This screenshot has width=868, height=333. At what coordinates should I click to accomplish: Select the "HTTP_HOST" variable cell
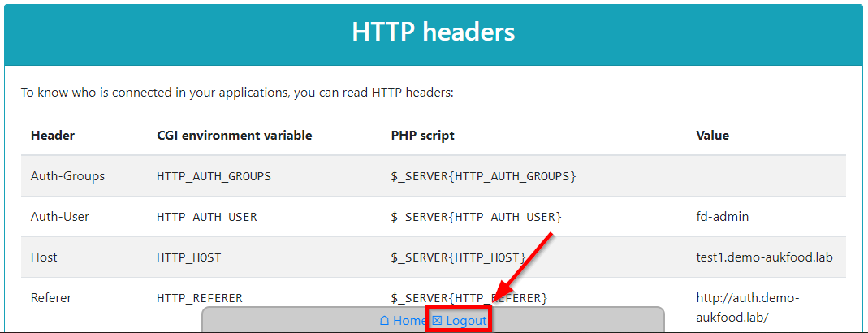tap(188, 257)
